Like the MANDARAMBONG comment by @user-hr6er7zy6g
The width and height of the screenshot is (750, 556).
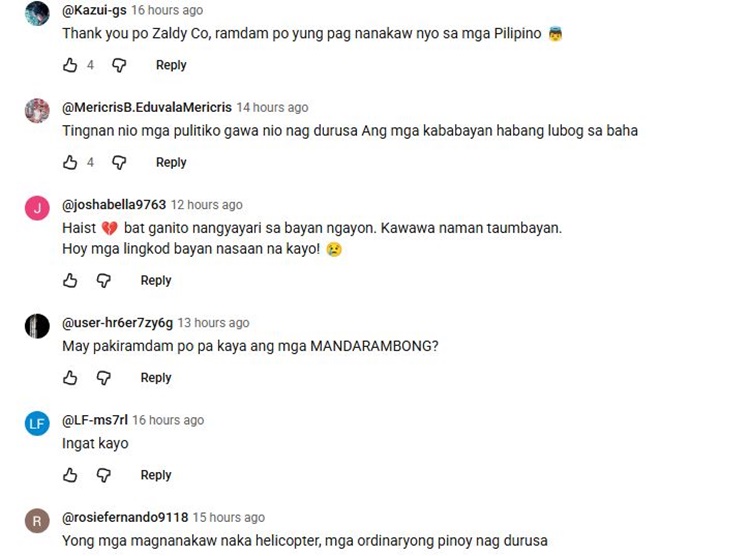tap(70, 378)
